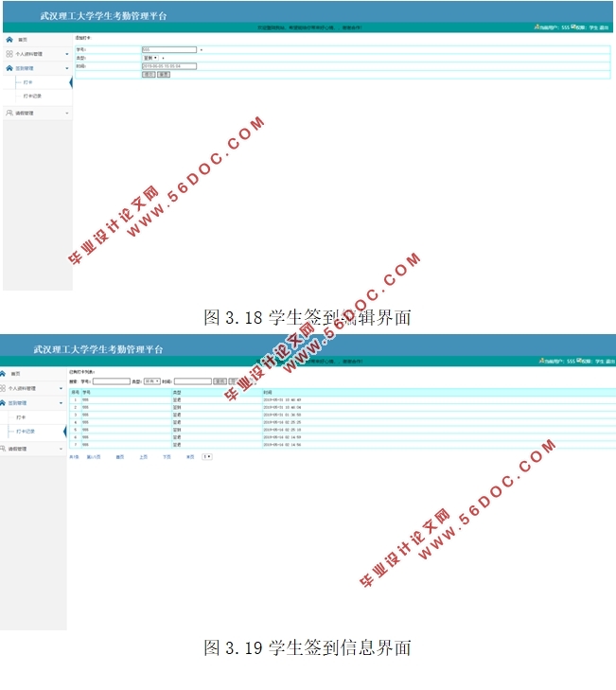
Task: Open the 类型 dropdown in add punch form
Action: click(152, 57)
